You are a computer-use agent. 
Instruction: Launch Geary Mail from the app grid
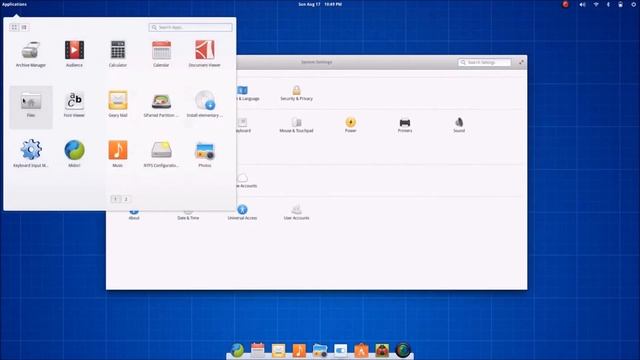(118, 105)
